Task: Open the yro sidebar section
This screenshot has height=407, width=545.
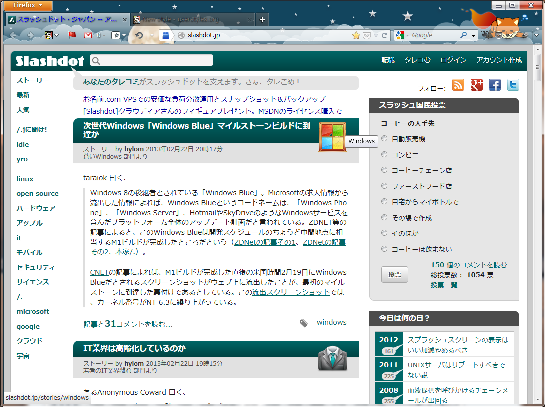Action: [x=22, y=159]
